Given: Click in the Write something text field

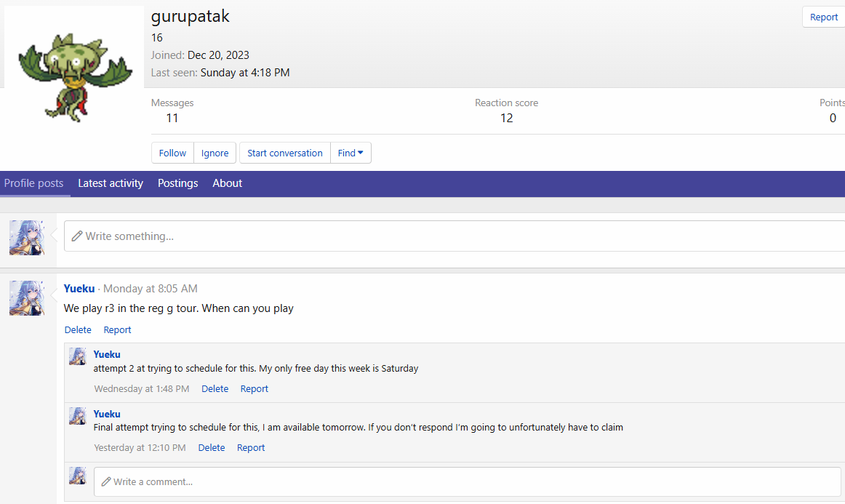Looking at the screenshot, I should (451, 236).
